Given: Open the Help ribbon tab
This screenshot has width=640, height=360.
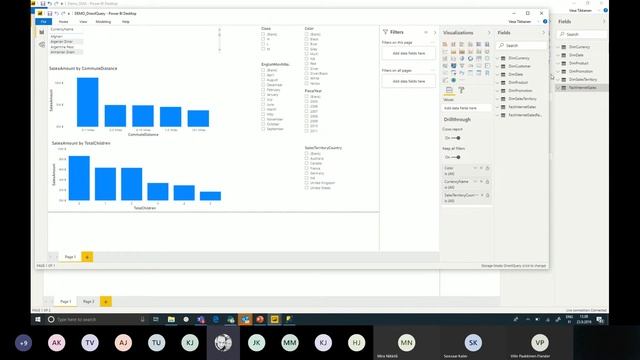Looking at the screenshot, I should (x=126, y=22).
